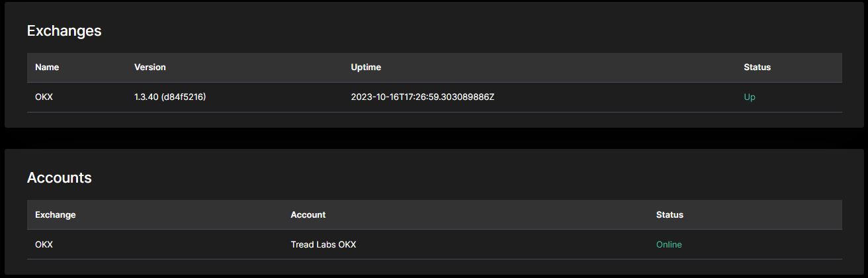Viewport: 868px width, 278px height.
Task: Click the Name column header in Exchanges
Action: [x=47, y=67]
